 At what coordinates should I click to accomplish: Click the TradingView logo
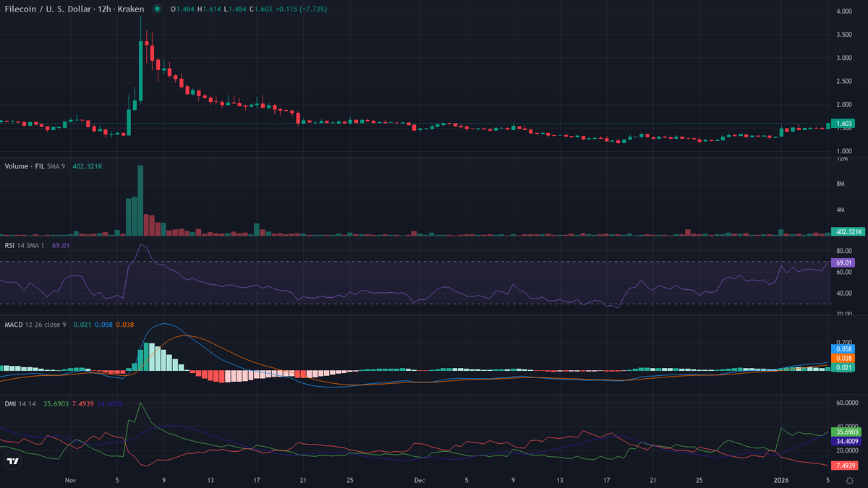(x=12, y=461)
